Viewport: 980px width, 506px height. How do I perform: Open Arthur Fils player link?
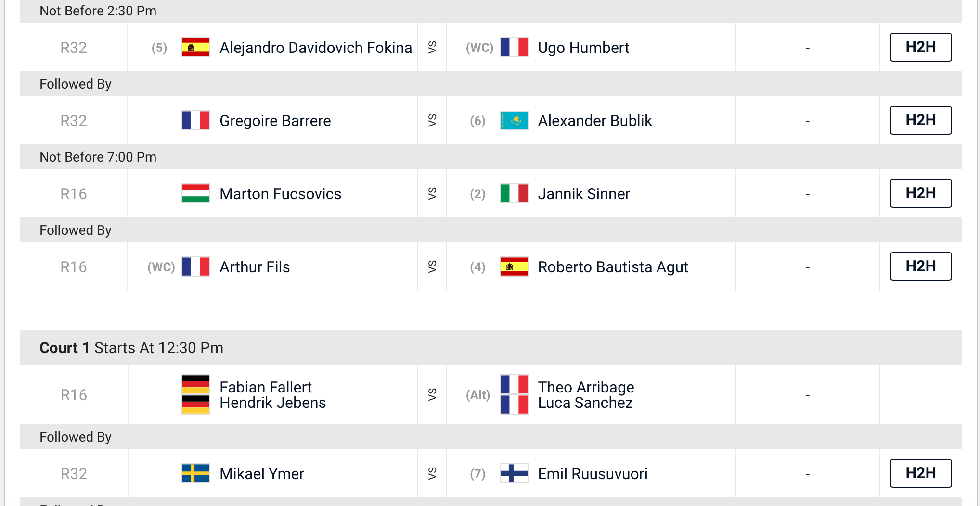[x=255, y=267]
